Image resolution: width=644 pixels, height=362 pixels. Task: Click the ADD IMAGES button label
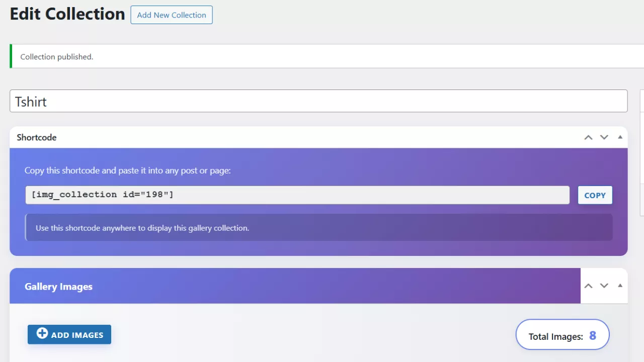77,335
